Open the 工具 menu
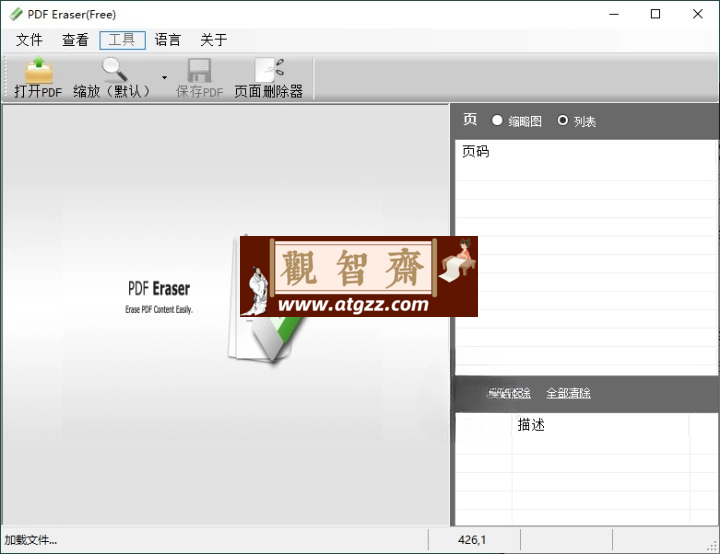720x554 pixels. point(122,40)
